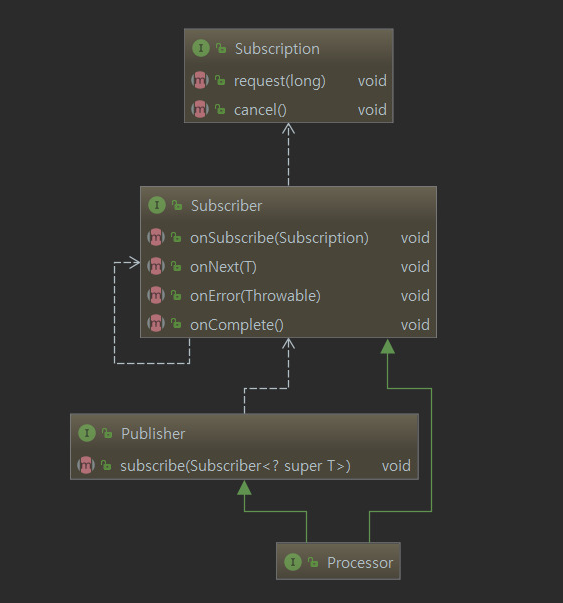Click the public lock icon next to Processor

pyautogui.click(x=313, y=563)
